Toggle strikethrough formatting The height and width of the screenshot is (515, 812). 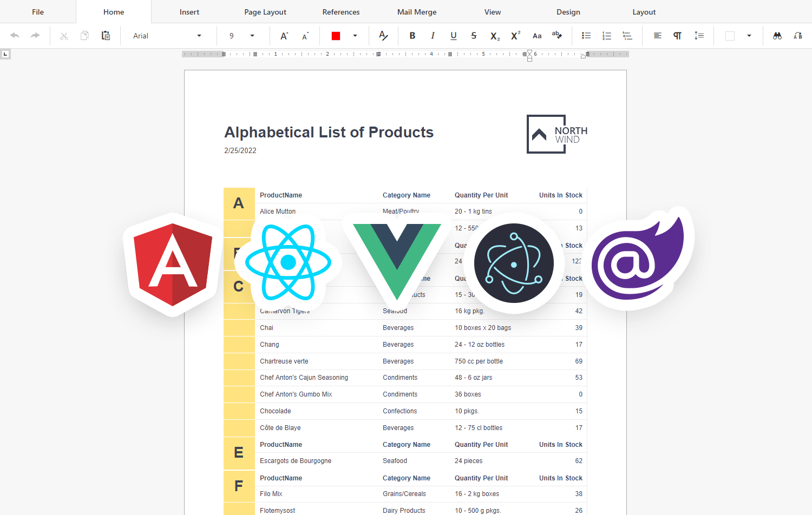[x=474, y=36]
